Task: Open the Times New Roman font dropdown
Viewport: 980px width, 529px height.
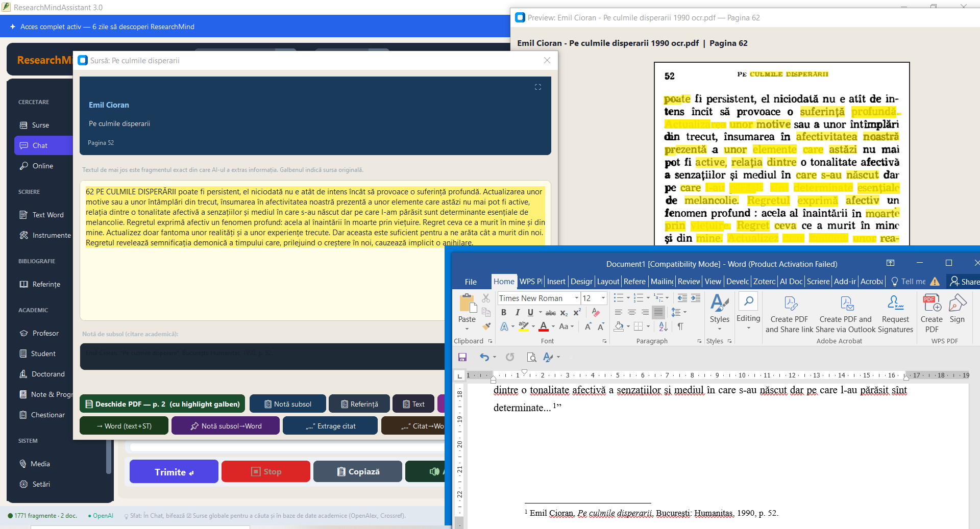Action: pyautogui.click(x=577, y=298)
